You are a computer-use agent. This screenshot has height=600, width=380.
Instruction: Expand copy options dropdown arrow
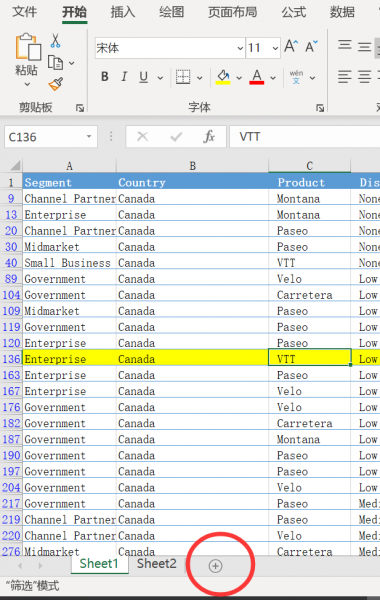(x=72, y=63)
